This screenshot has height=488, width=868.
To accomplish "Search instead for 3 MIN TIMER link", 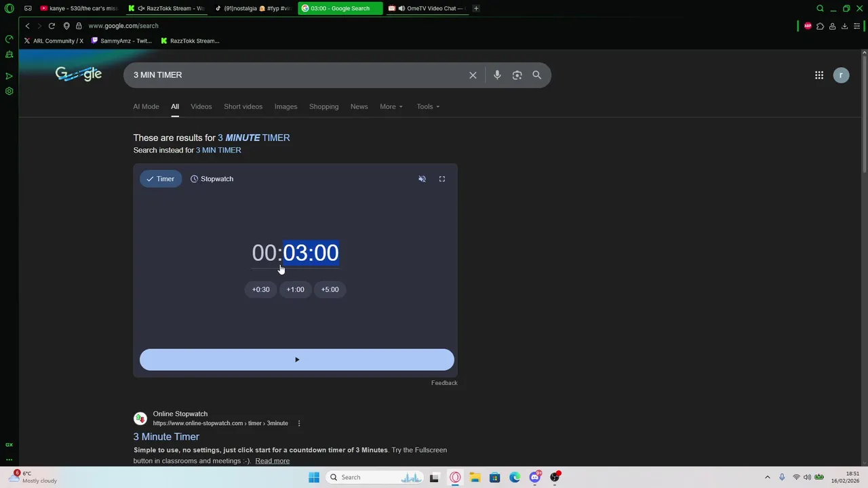I will point(218,150).
